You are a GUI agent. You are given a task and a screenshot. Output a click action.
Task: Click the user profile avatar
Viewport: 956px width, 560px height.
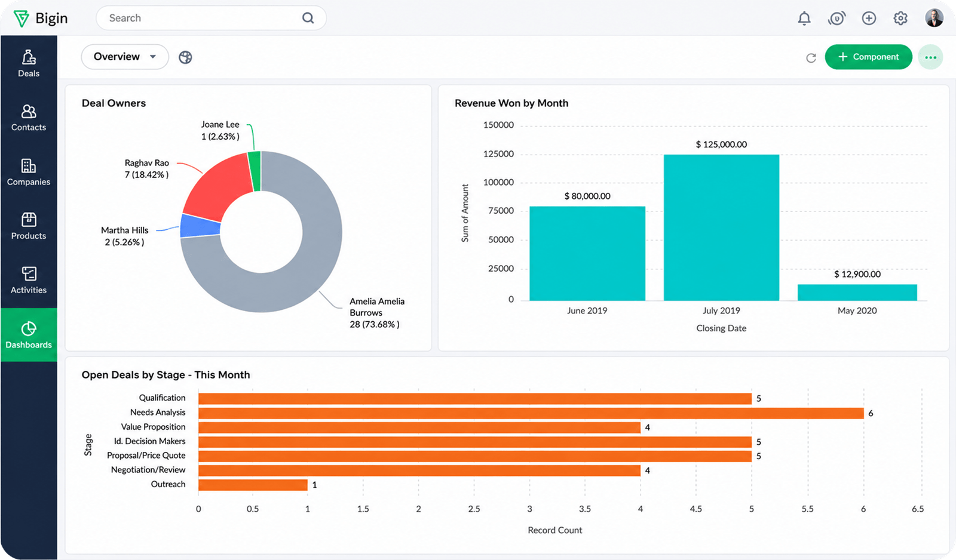pos(934,18)
